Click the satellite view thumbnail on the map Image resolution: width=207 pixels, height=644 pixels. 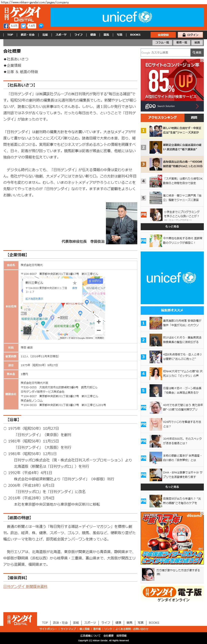(x=27, y=331)
